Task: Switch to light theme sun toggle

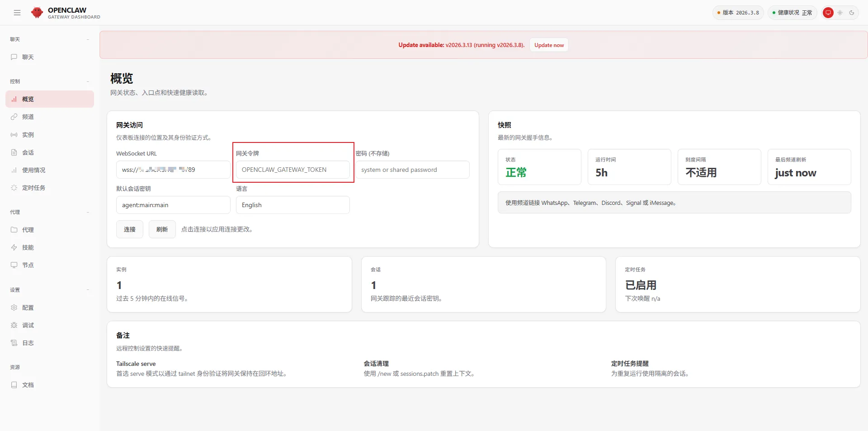Action: click(840, 13)
